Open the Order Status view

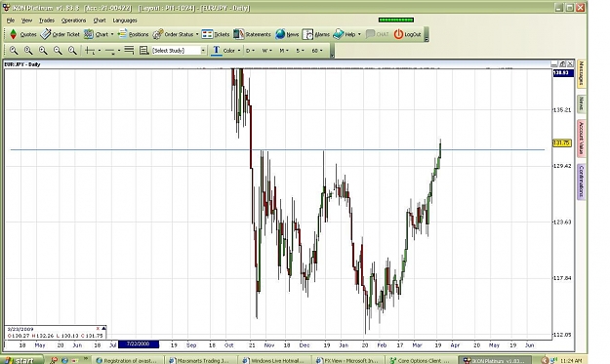pos(173,34)
